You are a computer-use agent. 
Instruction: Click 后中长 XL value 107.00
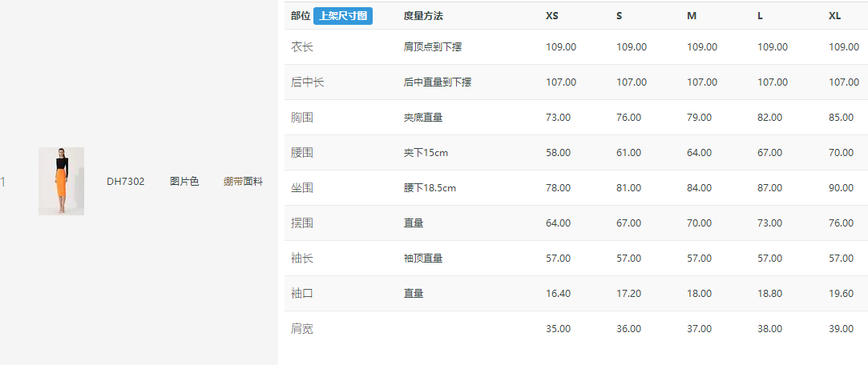pos(844,82)
